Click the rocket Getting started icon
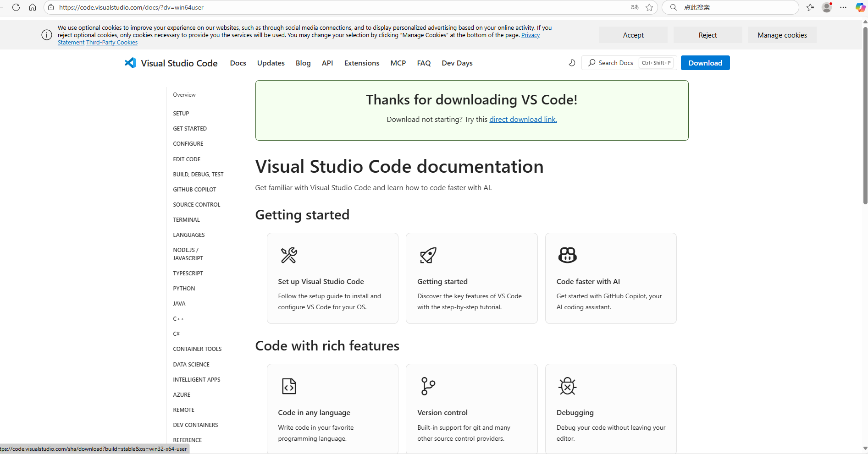This screenshot has height=454, width=868. (428, 255)
